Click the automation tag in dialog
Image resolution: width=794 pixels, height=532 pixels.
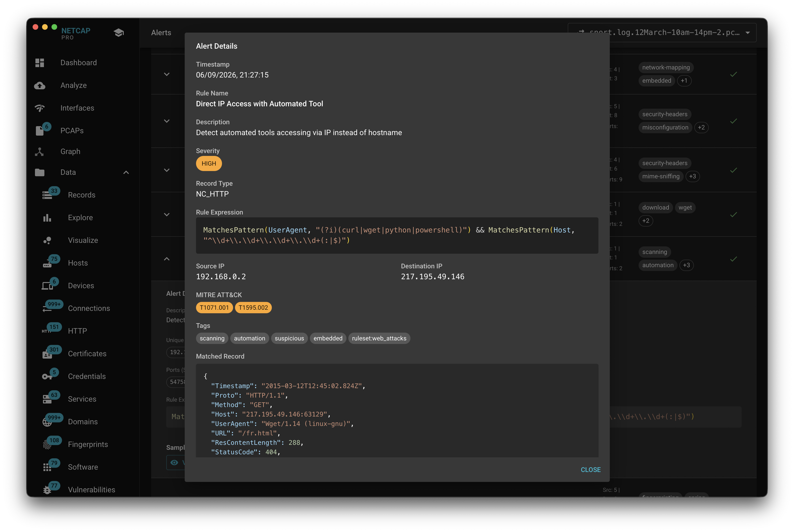point(250,339)
